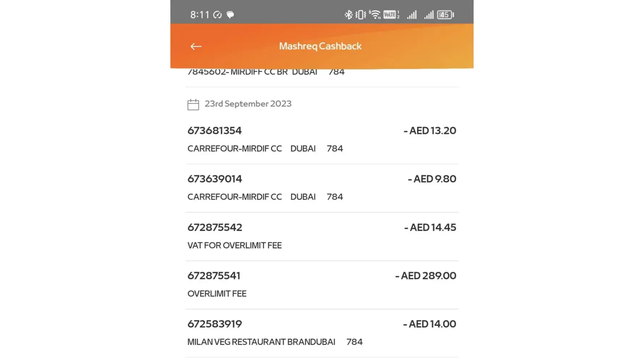
Task: Tap the AED 14.45 VAT amount
Action: tap(430, 227)
